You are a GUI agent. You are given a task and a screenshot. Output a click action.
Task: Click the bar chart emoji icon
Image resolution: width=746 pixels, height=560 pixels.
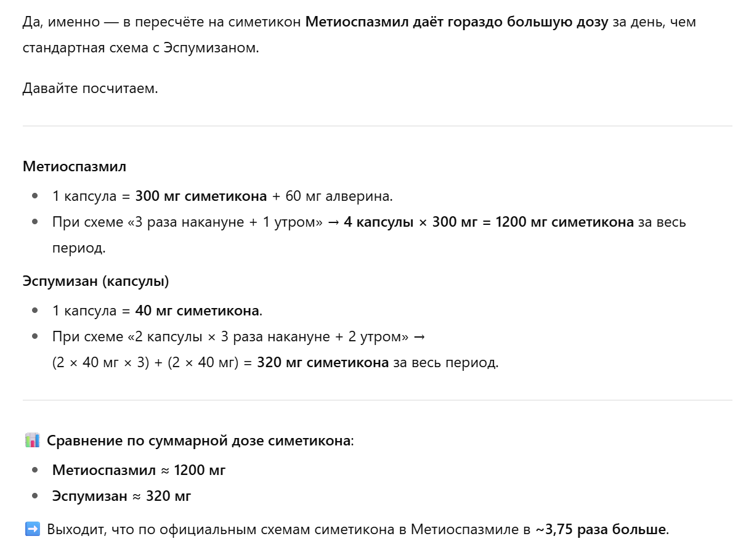tap(32, 440)
